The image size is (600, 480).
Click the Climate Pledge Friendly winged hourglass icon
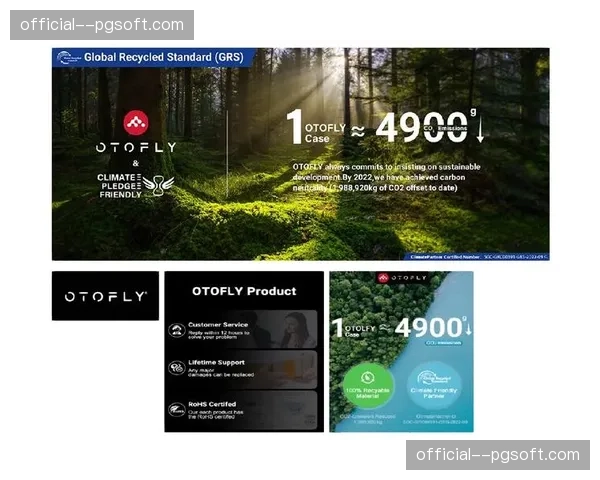click(159, 185)
